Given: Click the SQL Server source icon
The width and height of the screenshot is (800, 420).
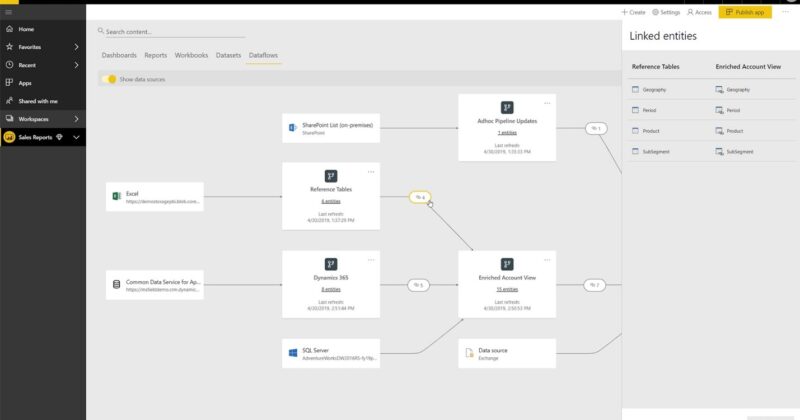Looking at the screenshot, I should 293,353.
